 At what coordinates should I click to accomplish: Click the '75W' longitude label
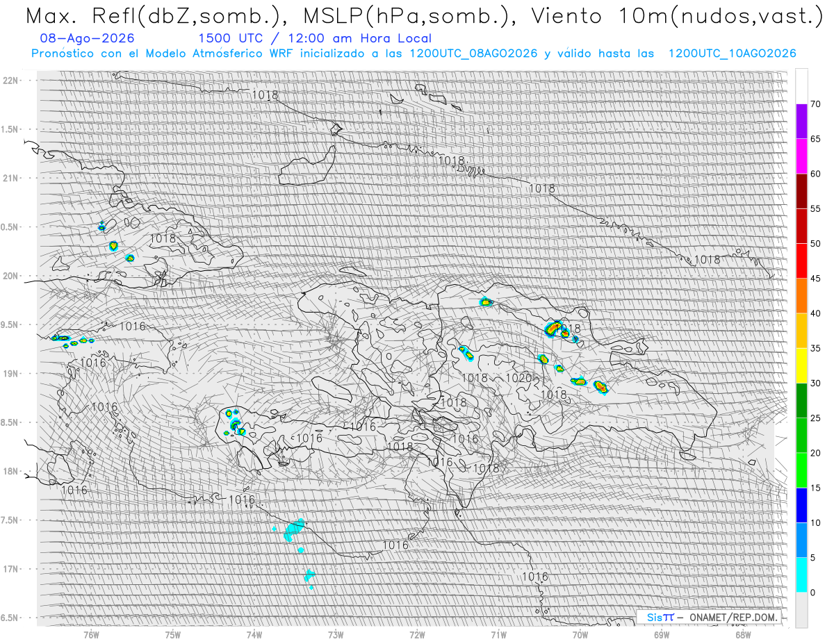(x=173, y=634)
